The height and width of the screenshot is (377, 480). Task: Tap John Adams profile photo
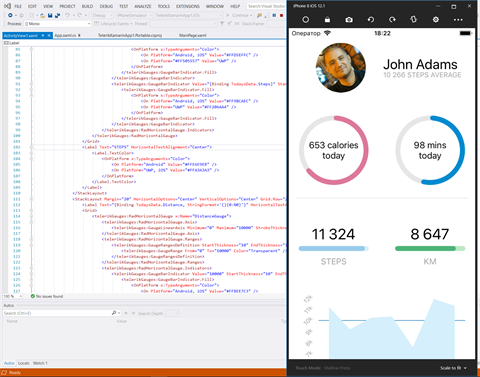pos(341,68)
